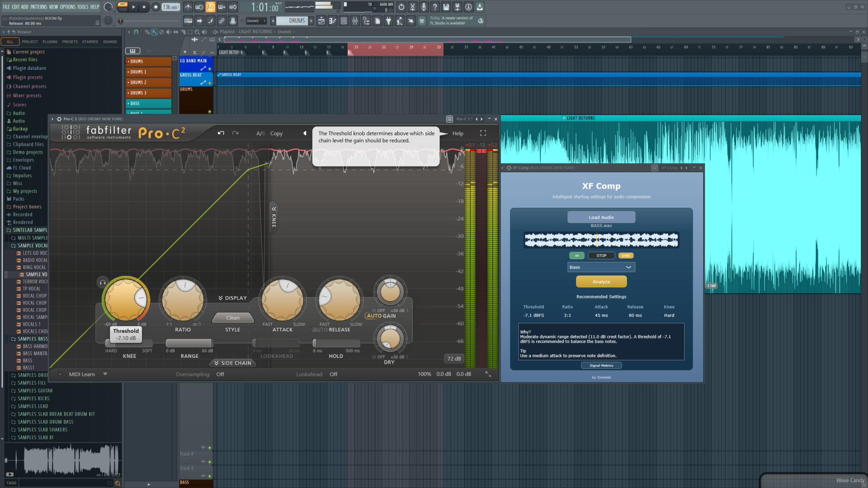Screen dimensions: 868x488
Task: Mute the GROSS BEAT track green dot
Action: 209,83
